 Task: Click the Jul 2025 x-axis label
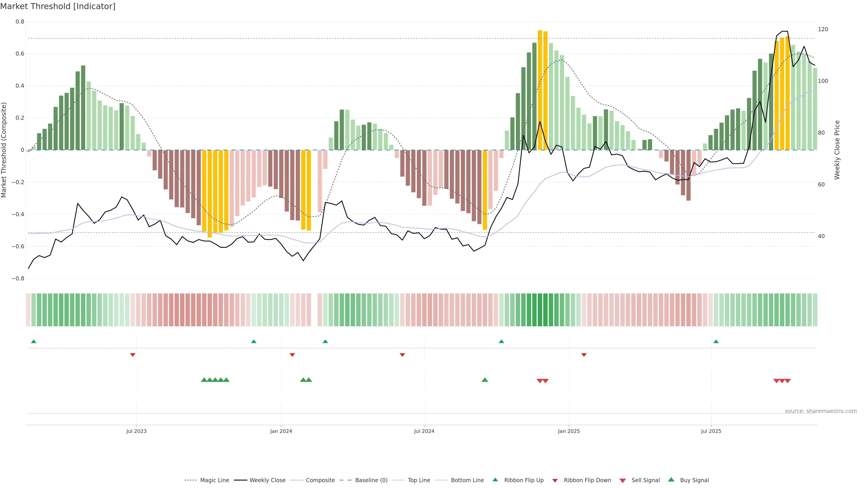tap(711, 431)
